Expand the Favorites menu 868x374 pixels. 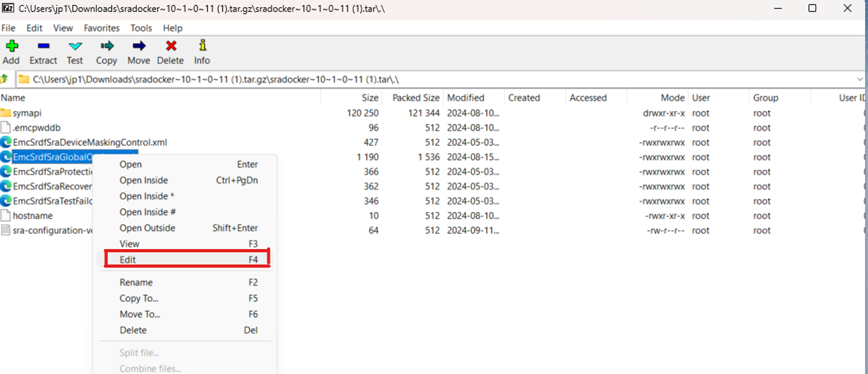101,28
